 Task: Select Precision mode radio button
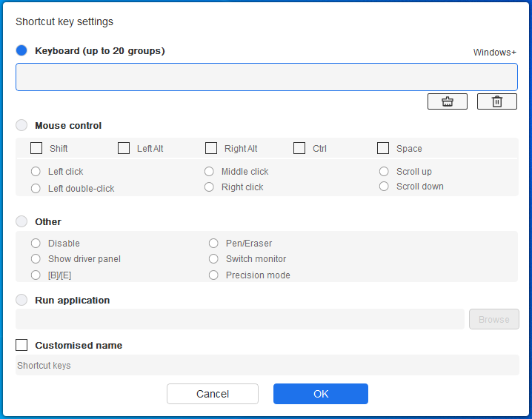tap(213, 275)
